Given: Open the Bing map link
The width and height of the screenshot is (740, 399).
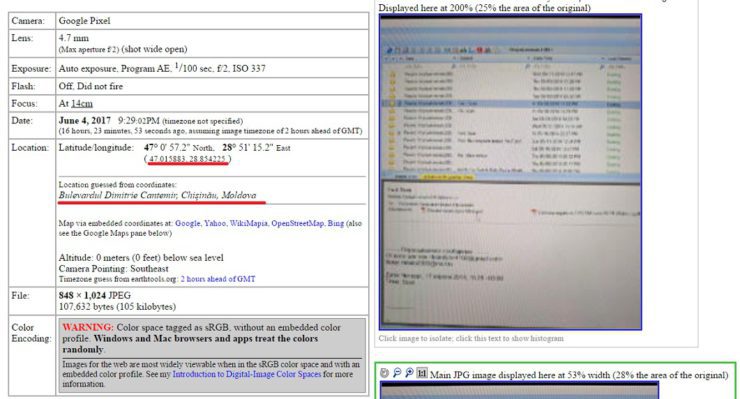Looking at the screenshot, I should (x=336, y=223).
